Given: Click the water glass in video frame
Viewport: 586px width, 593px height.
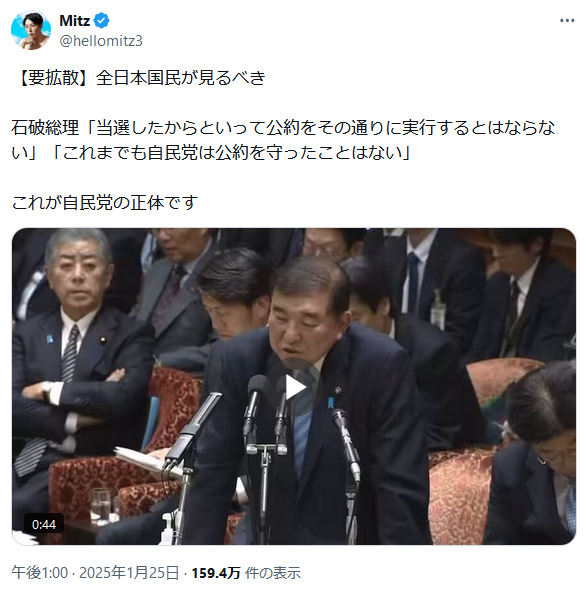Looking at the screenshot, I should click(x=101, y=506).
